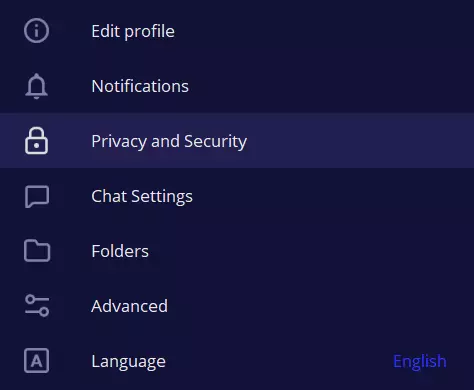This screenshot has width=474, height=390.
Task: Click the bell icon for Notifications
Action: pos(36,86)
